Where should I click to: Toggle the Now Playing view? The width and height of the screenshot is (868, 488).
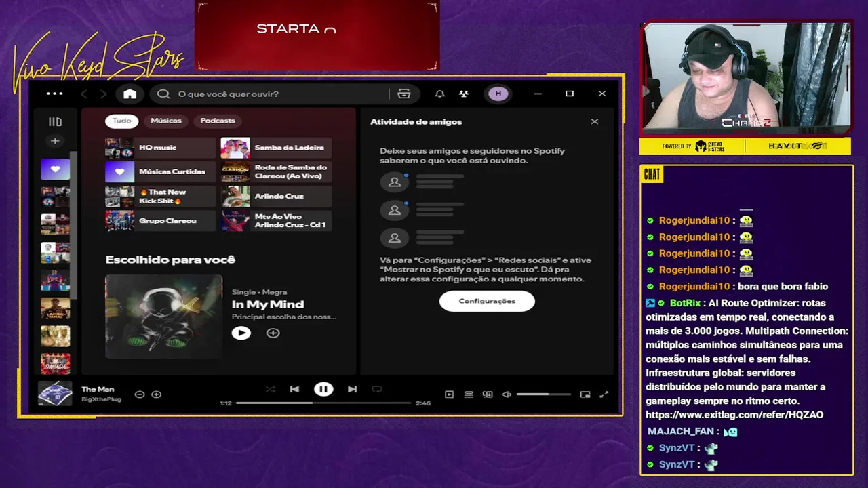pos(449,394)
